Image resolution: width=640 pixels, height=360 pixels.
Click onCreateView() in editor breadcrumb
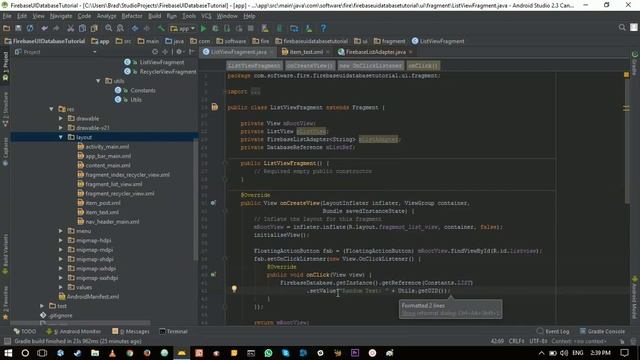tap(310, 66)
